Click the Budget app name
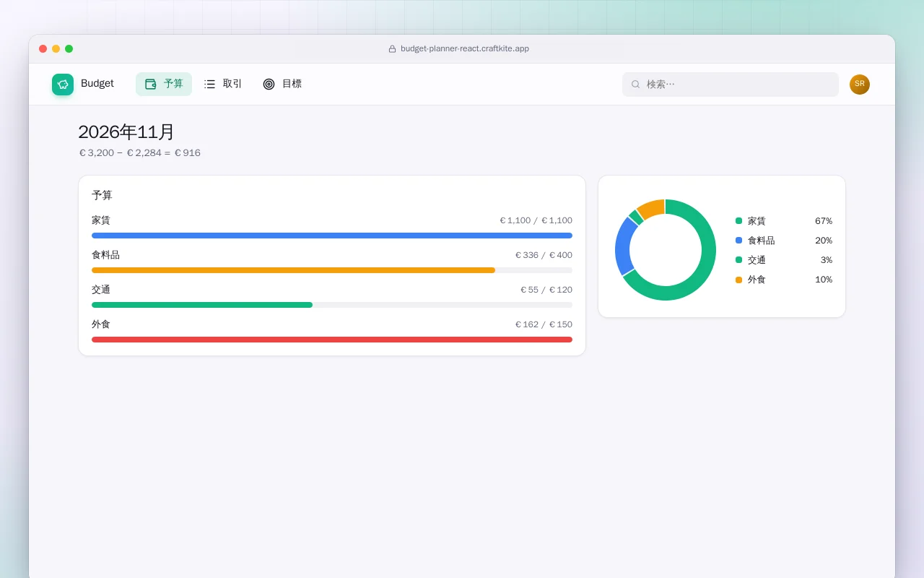 (97, 84)
